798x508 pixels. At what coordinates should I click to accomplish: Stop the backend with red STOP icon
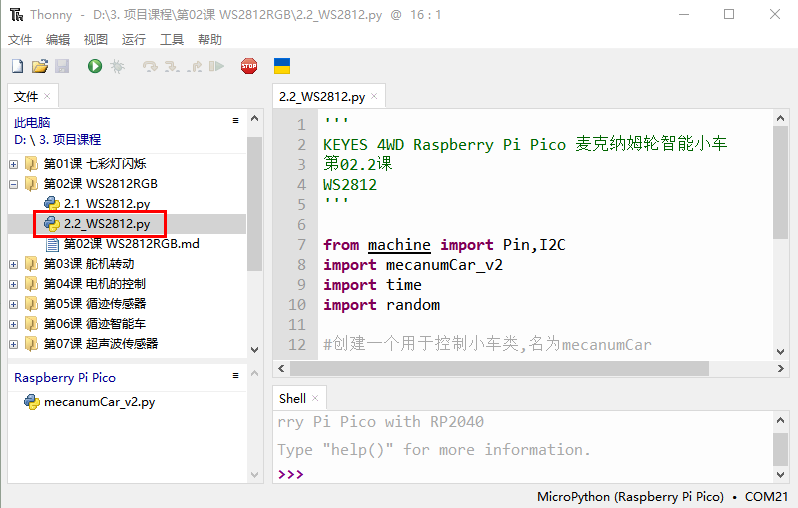[x=249, y=66]
